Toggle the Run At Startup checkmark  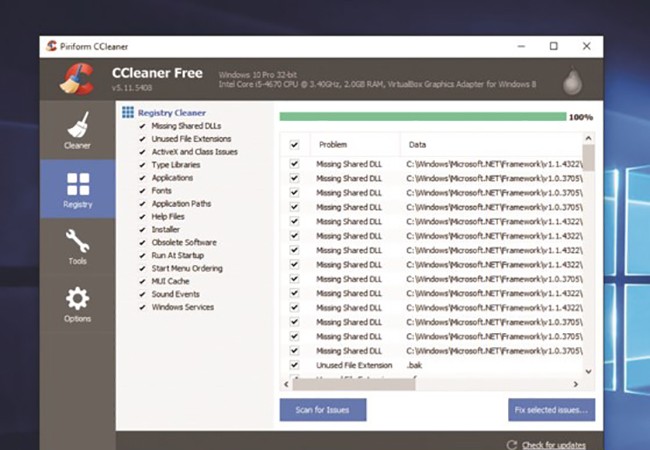point(143,256)
